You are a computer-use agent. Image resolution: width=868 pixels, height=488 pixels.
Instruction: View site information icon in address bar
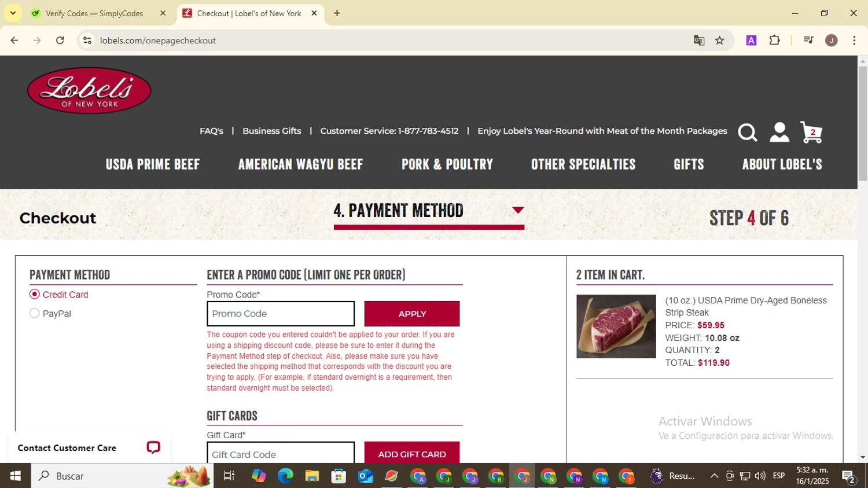point(87,41)
